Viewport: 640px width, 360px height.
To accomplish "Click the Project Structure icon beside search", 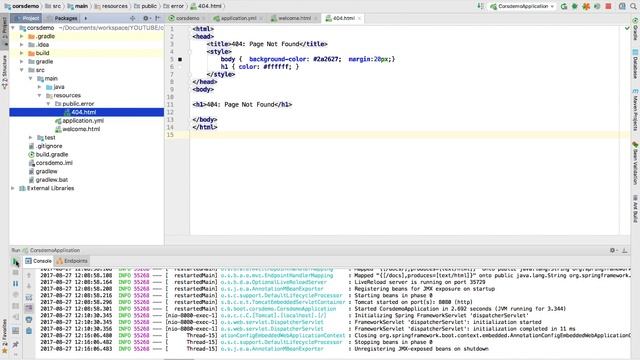I will pyautogui.click(x=622, y=6).
